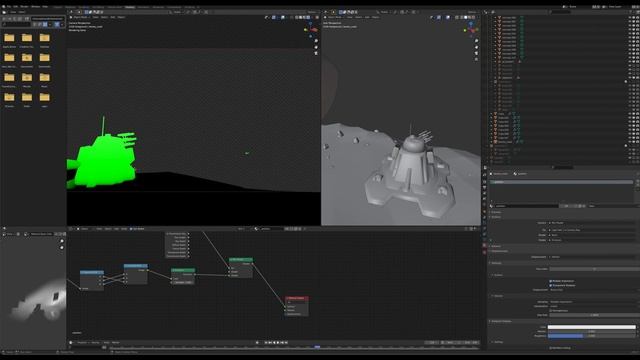Open the File menu
Screen dimensions: 640x360
tap(9, 7)
